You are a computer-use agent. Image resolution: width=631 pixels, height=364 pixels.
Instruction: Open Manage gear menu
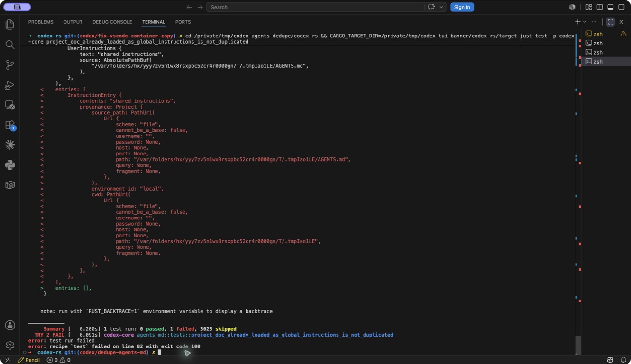pyautogui.click(x=9, y=345)
